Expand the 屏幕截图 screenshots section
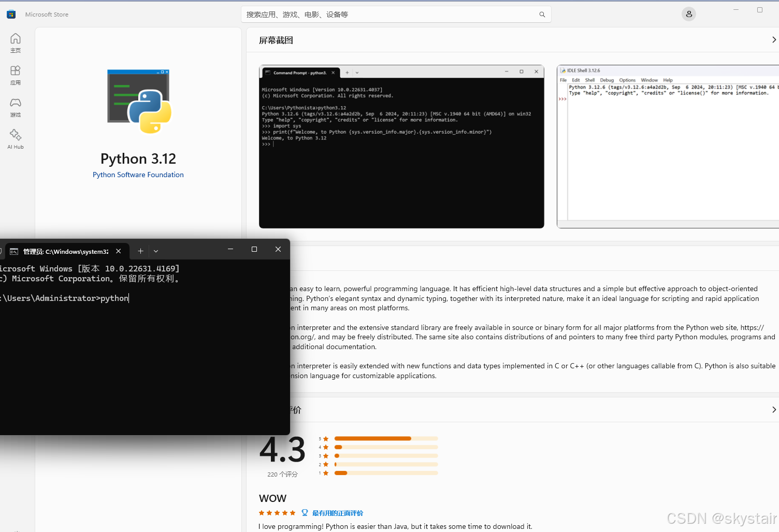779x532 pixels. pos(773,39)
